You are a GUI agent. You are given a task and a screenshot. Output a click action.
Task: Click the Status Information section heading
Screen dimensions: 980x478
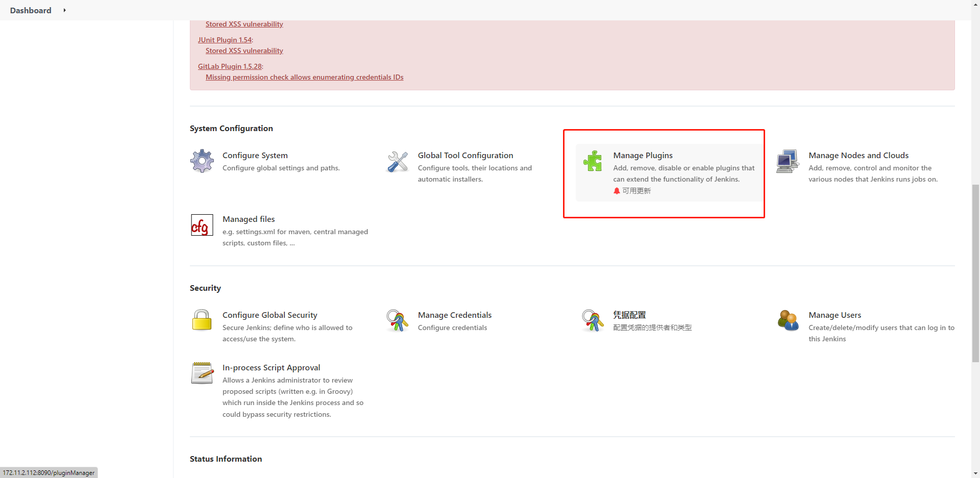226,459
